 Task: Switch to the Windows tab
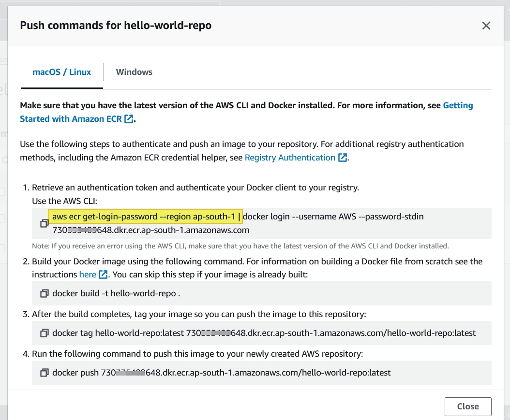[134, 72]
